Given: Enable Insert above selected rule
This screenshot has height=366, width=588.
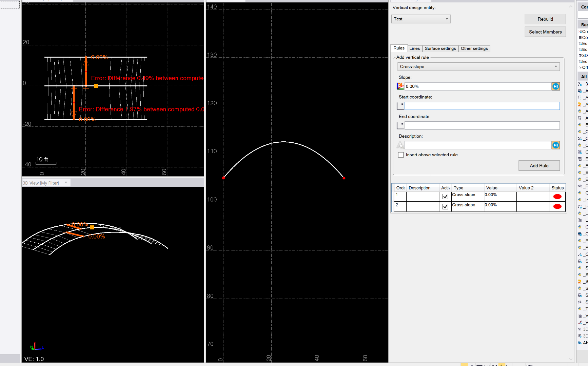Looking at the screenshot, I should tap(400, 155).
